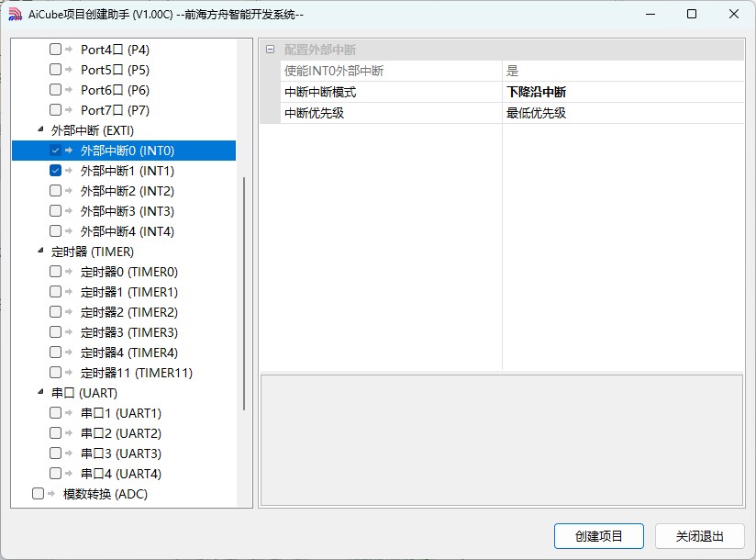Tick the 定时器11 (TIMER11) checkbox
The height and width of the screenshot is (560, 756).
pos(55,373)
